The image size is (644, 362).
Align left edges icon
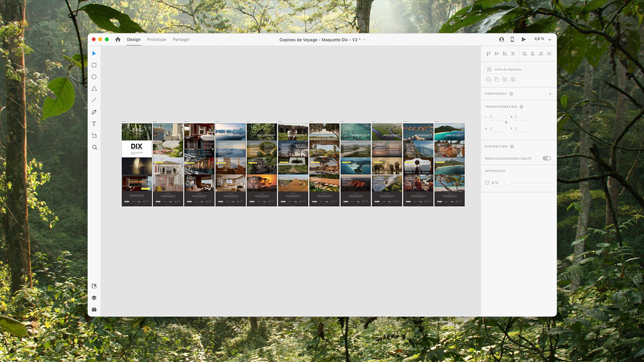[x=525, y=54]
